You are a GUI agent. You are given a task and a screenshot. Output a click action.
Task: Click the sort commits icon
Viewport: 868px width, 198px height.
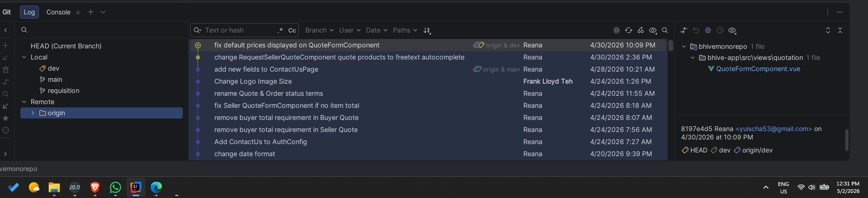tap(427, 30)
